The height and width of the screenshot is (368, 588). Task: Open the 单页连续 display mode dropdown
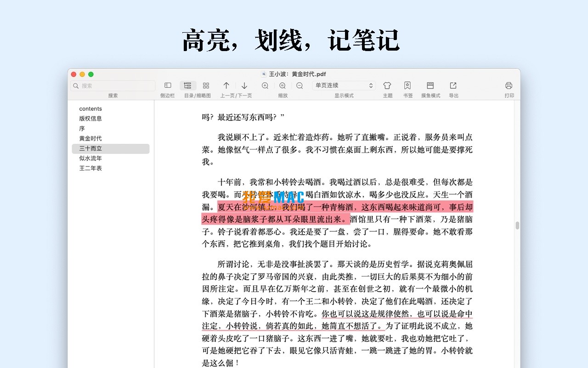point(344,85)
